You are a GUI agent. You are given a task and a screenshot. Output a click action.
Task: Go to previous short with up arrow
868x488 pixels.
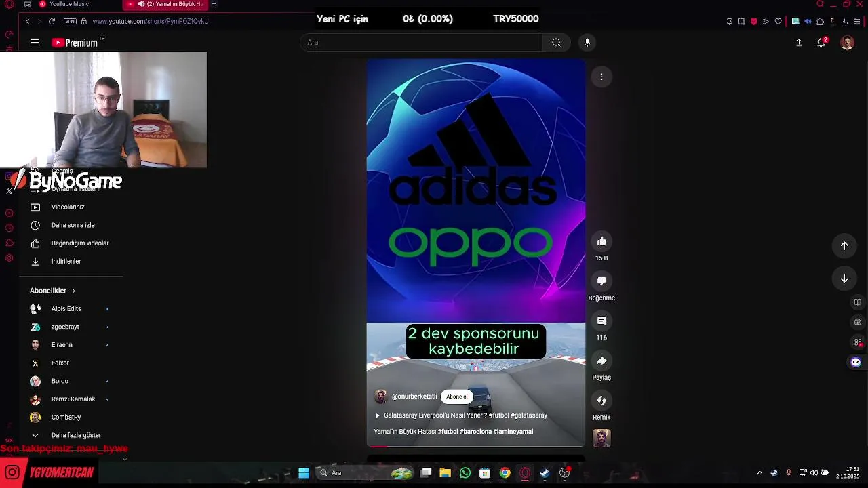coord(844,245)
